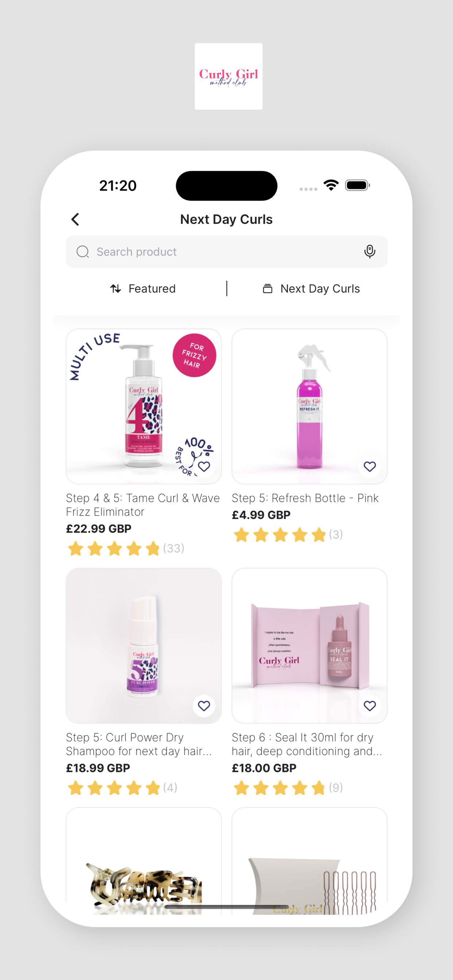Click the Curly Girl method club logo
This screenshot has height=980, width=453.
click(228, 77)
